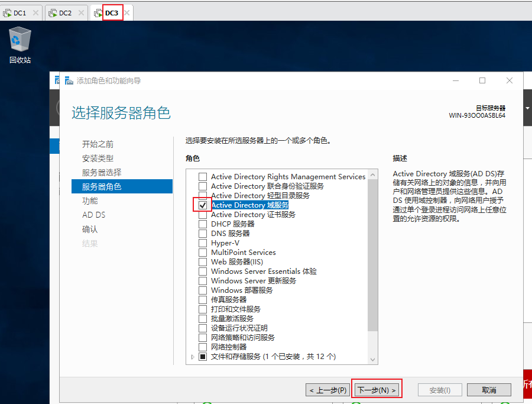
Task: Enable the DNS 服务器 role
Action: (203, 234)
